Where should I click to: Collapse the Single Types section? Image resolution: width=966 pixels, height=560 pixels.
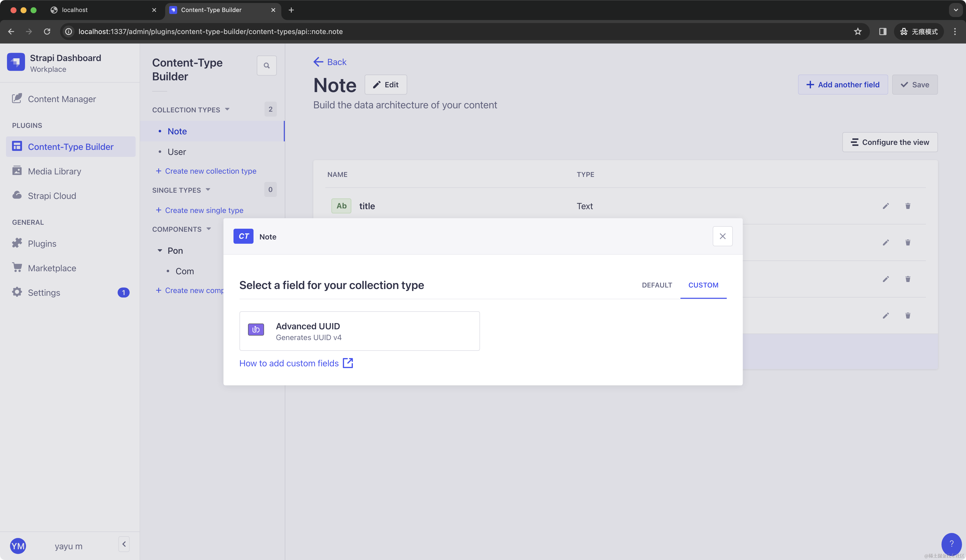click(208, 190)
